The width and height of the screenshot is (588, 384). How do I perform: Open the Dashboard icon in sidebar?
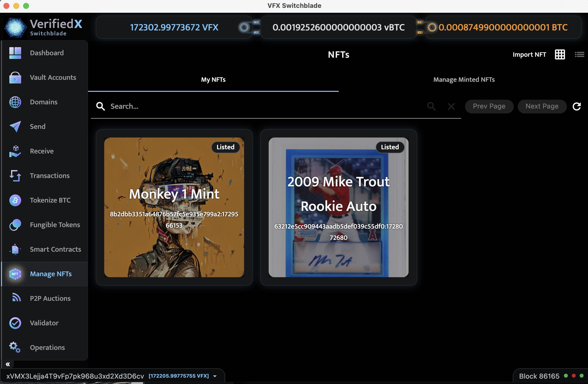[15, 53]
